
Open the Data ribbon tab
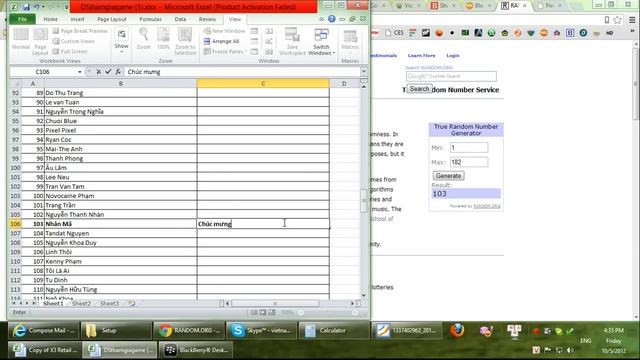(x=180, y=19)
